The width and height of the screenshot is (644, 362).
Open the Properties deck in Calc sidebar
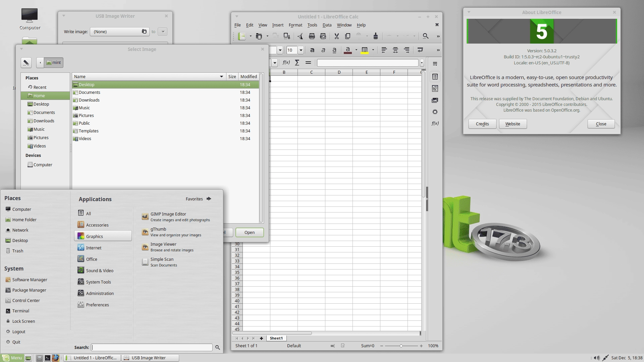pos(435,77)
